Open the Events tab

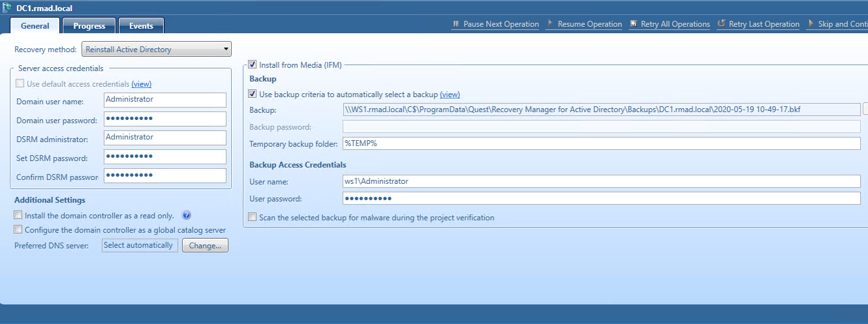click(141, 26)
